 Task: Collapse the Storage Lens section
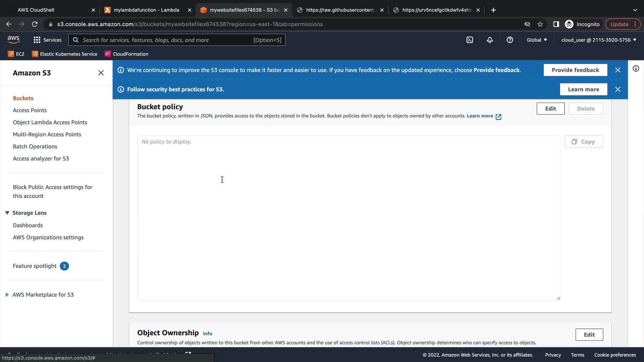7,213
